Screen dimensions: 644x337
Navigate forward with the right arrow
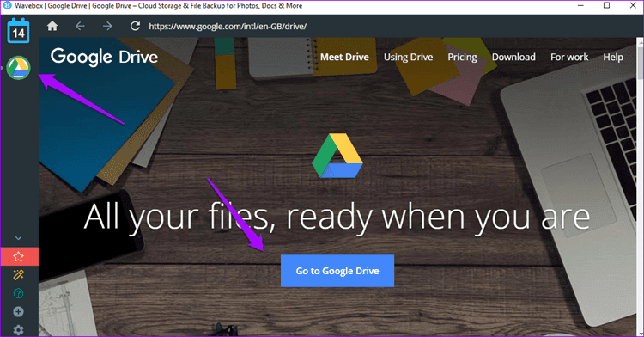click(107, 27)
